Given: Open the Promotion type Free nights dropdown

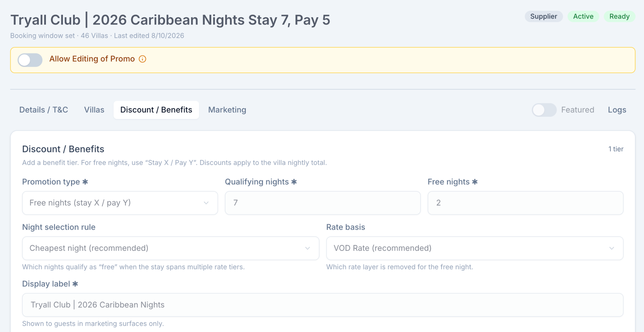Looking at the screenshot, I should tap(120, 203).
